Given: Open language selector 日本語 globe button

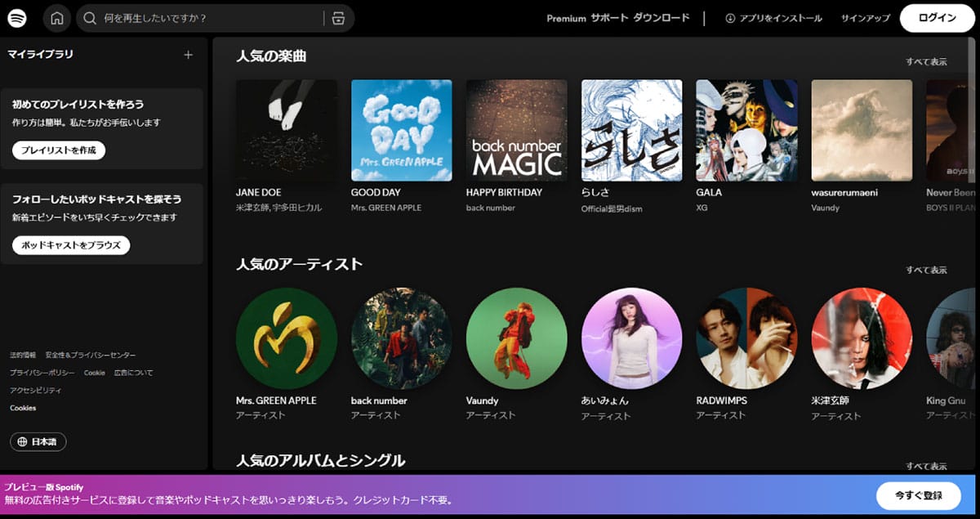Looking at the screenshot, I should pos(38,441).
